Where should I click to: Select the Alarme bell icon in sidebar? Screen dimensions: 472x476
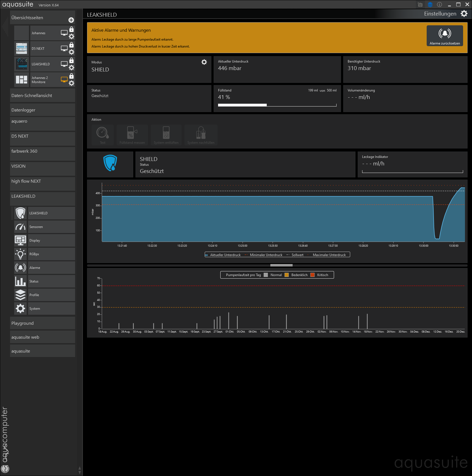tap(21, 268)
